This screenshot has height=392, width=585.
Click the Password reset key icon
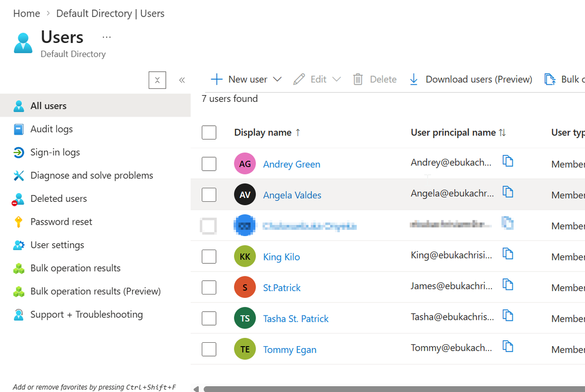[x=19, y=222]
